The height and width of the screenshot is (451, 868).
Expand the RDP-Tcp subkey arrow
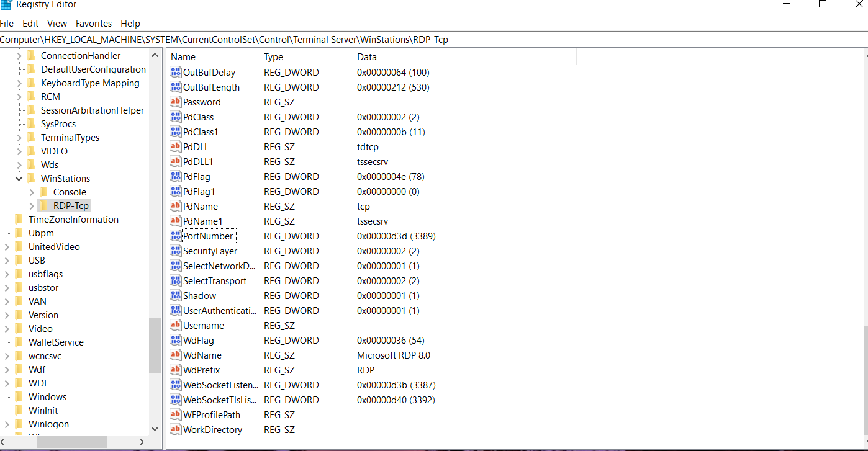(x=32, y=206)
